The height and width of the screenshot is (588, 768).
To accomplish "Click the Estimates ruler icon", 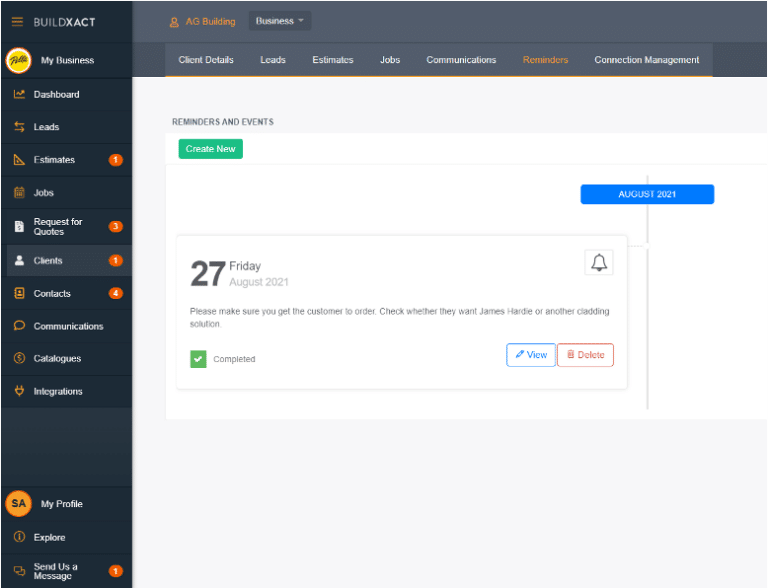I will click(x=19, y=160).
